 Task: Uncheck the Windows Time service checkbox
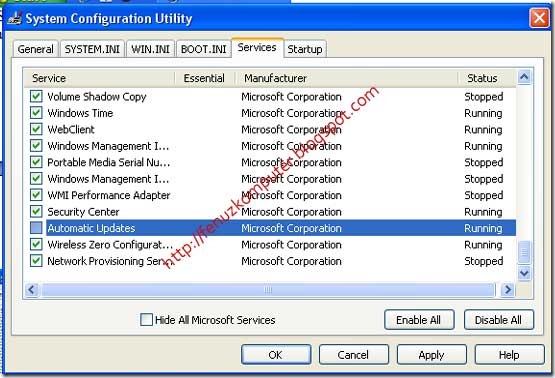[36, 113]
